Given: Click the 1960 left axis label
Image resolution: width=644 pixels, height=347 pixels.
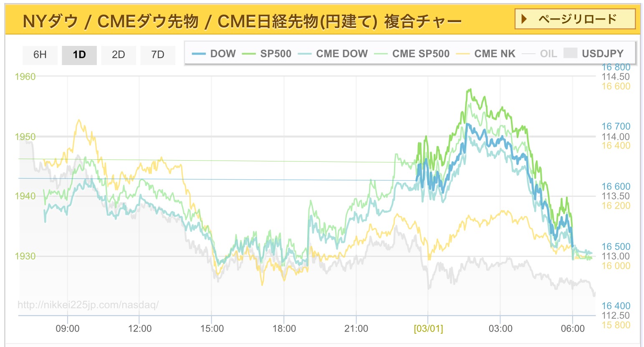Looking at the screenshot, I should [25, 76].
